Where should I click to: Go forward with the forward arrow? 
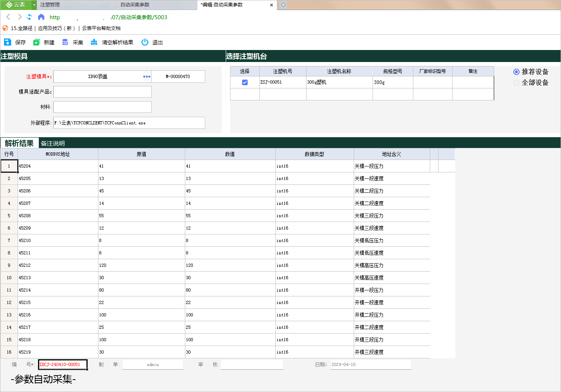click(19, 17)
